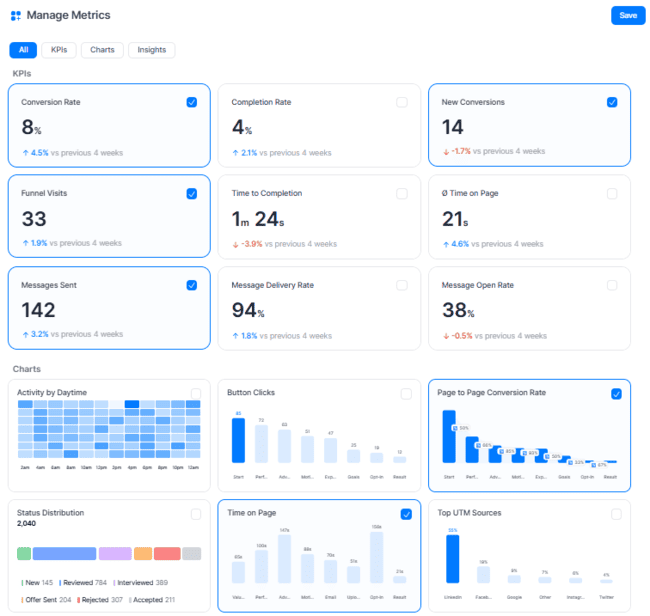The height and width of the screenshot is (616, 650).
Task: Switch to the Charts filter tab
Action: 102,50
